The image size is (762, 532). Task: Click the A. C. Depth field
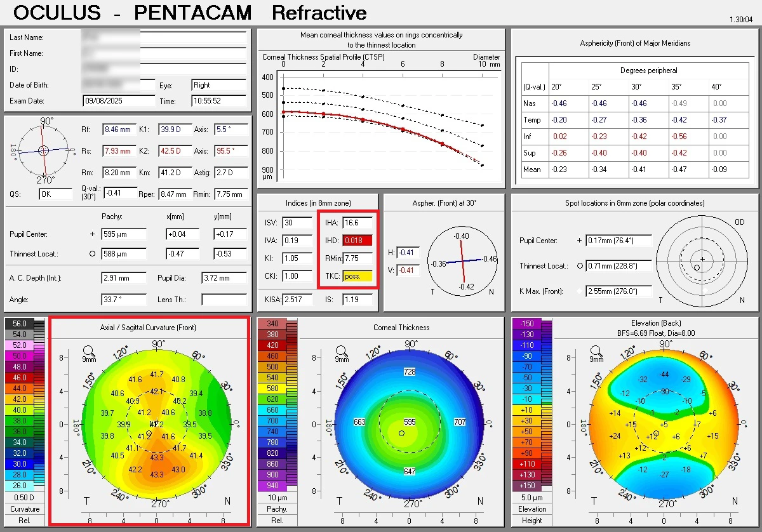click(124, 278)
